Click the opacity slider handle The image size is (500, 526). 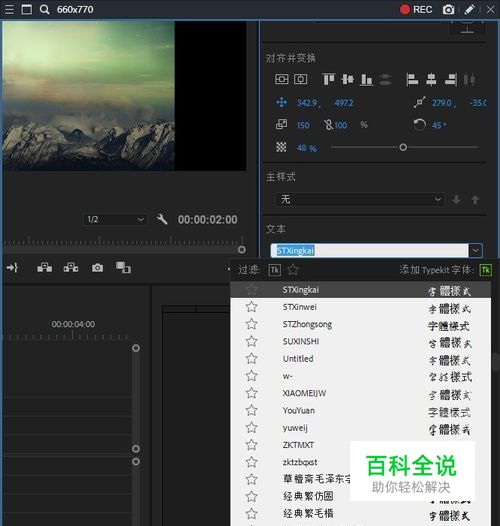(x=403, y=147)
